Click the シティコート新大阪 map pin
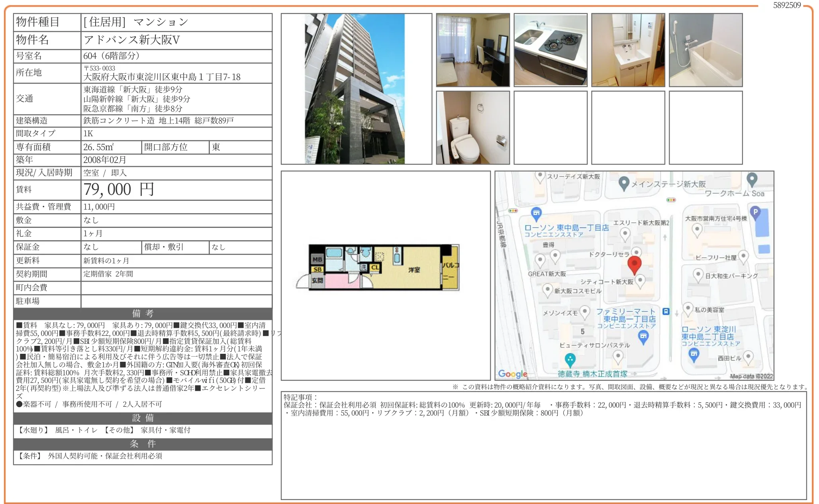 pos(640,280)
